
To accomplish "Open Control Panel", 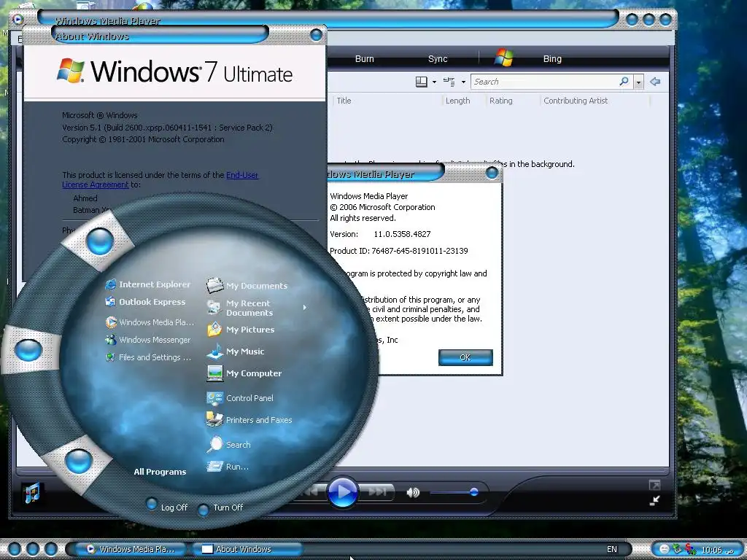I will point(239,398).
